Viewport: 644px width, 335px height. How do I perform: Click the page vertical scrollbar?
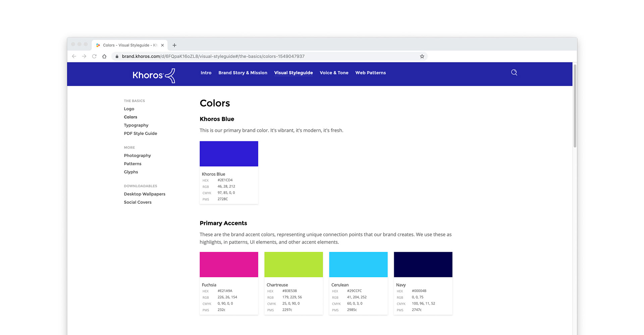tap(575, 106)
